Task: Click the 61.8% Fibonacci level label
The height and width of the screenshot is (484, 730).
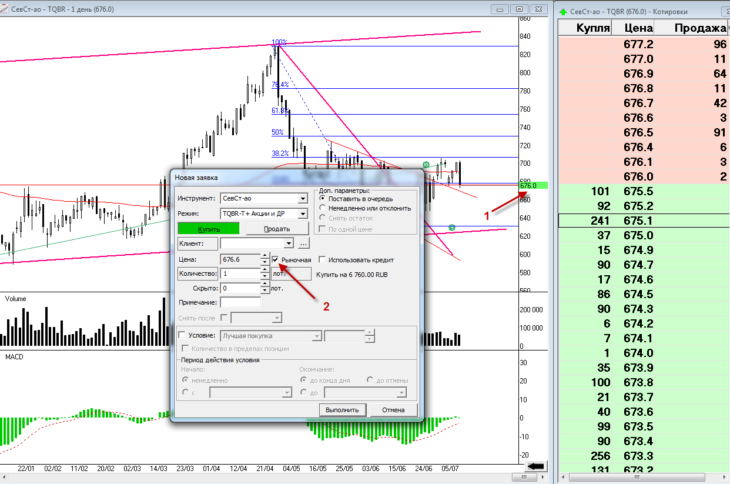Action: [280, 110]
